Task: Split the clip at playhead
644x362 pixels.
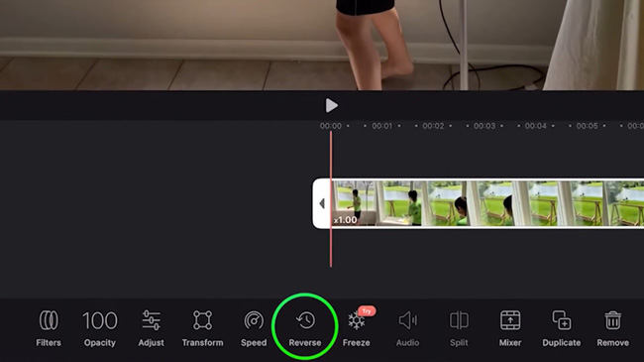Action: (x=459, y=328)
